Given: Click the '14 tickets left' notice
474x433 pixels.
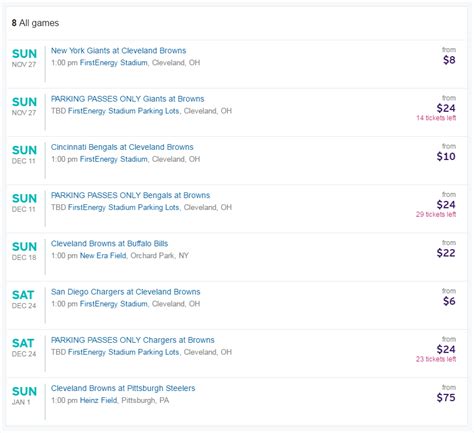Looking at the screenshot, I should click(x=436, y=118).
